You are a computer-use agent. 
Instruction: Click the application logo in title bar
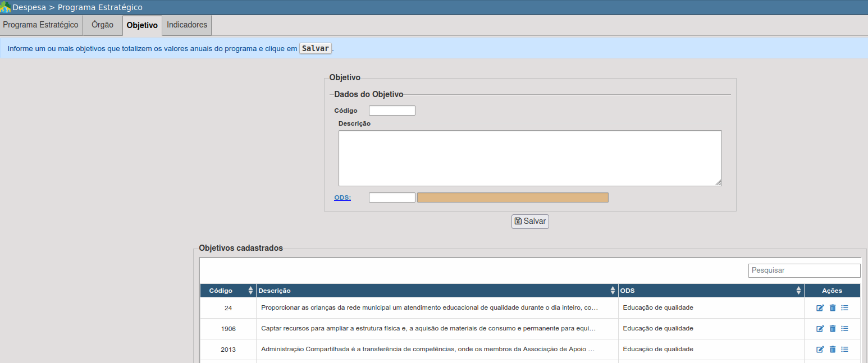pos(6,7)
